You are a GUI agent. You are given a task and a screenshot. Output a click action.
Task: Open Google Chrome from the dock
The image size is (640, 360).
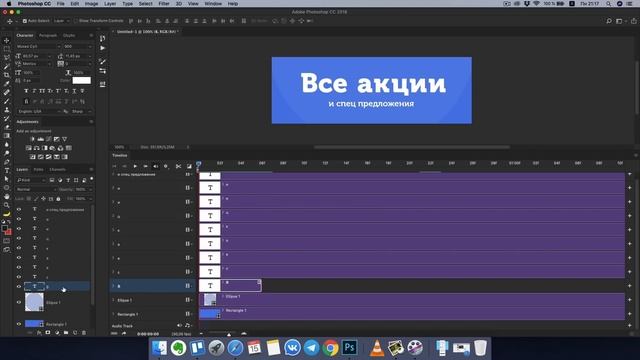click(x=331, y=348)
